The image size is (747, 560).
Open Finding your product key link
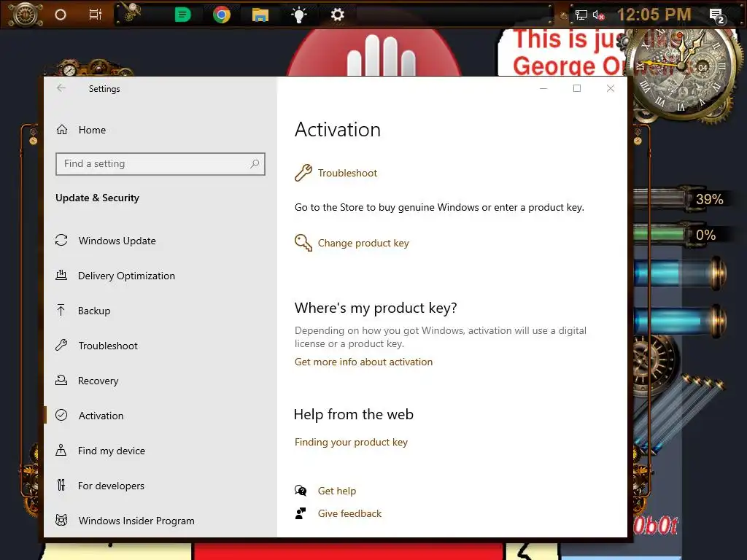pos(351,442)
